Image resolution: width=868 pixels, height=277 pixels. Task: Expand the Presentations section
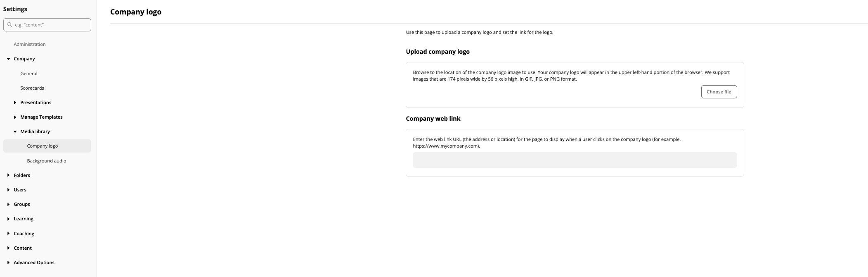tap(15, 103)
